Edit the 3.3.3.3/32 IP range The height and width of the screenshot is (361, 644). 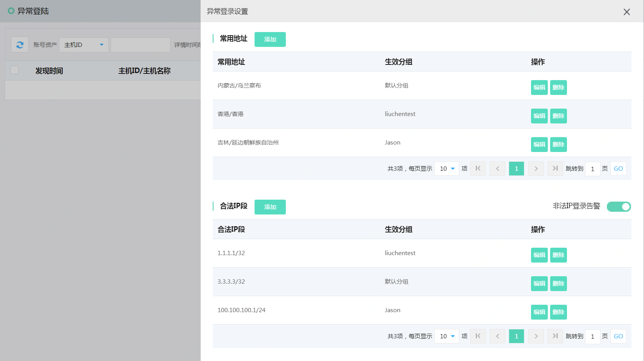[x=539, y=284]
